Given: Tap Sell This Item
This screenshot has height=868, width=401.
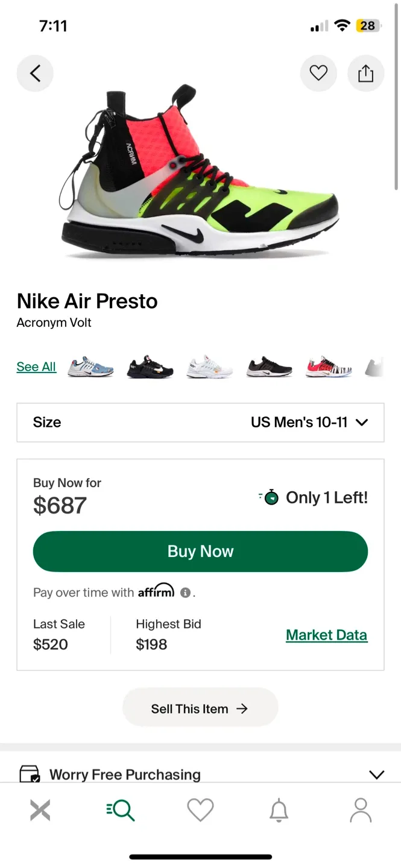Looking at the screenshot, I should tap(200, 707).
